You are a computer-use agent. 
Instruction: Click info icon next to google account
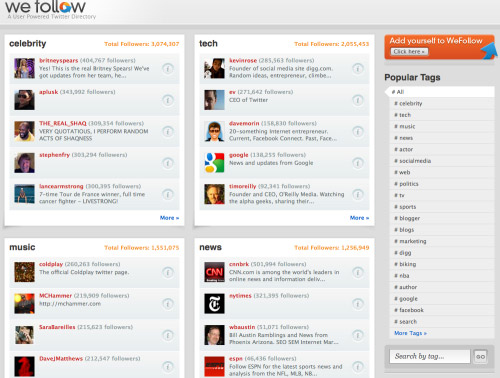tap(358, 163)
